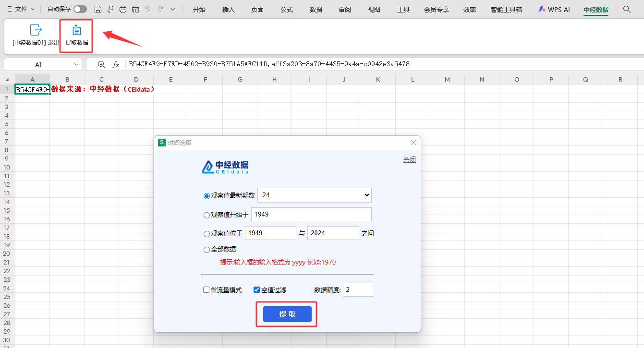
Task: Click the fx insert function icon
Action: pos(116,64)
